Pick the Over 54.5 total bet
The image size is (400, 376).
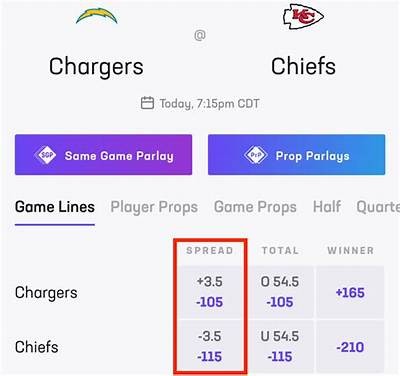pos(280,292)
